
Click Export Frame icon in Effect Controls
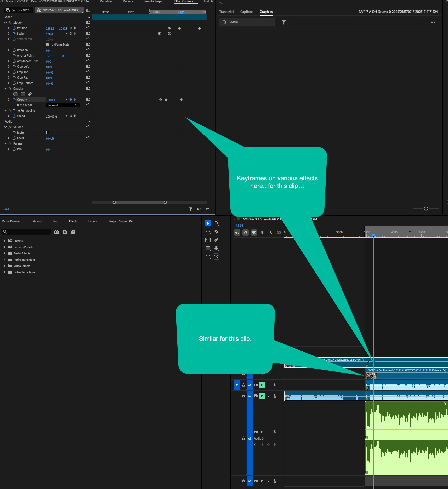click(208, 209)
